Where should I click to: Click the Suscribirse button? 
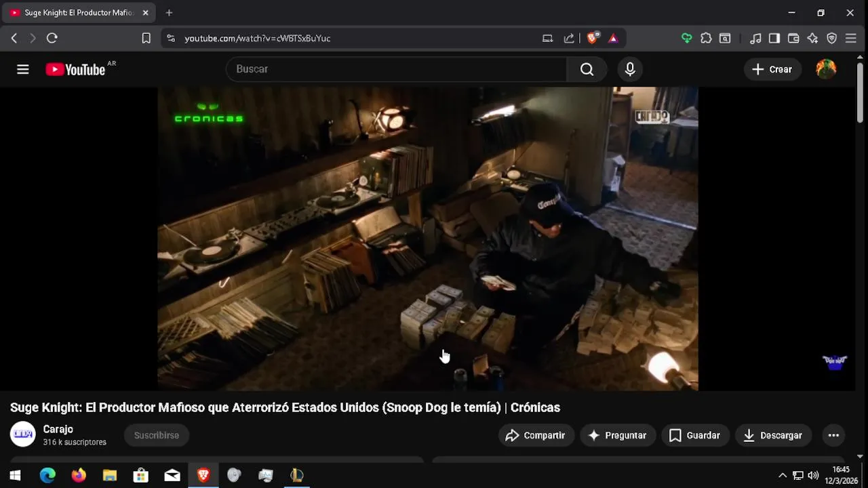[x=157, y=435]
